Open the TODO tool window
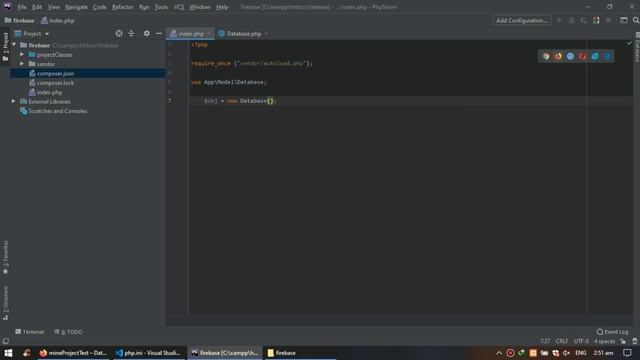 point(68,332)
